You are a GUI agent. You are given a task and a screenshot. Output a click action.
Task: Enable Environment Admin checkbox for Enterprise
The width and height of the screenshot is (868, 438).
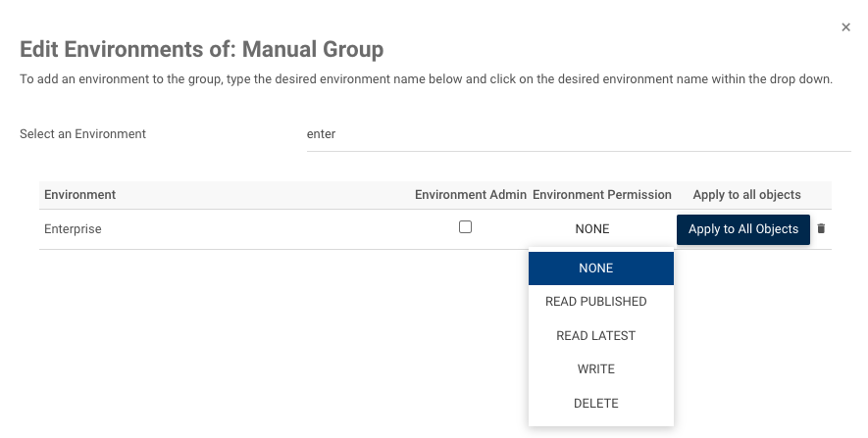coord(465,227)
